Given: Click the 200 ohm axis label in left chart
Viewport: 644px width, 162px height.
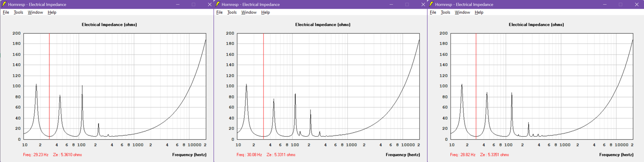Looking at the screenshot, I should (x=16, y=33).
